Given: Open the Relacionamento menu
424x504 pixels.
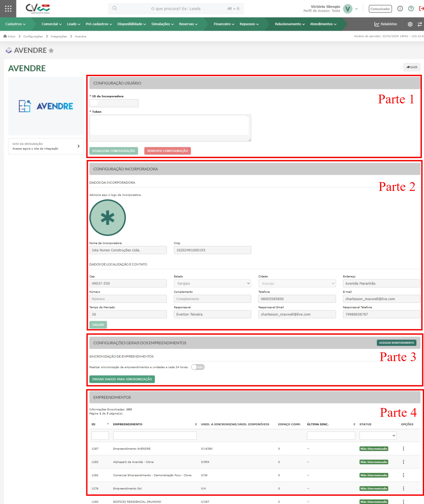Looking at the screenshot, I should (290, 24).
